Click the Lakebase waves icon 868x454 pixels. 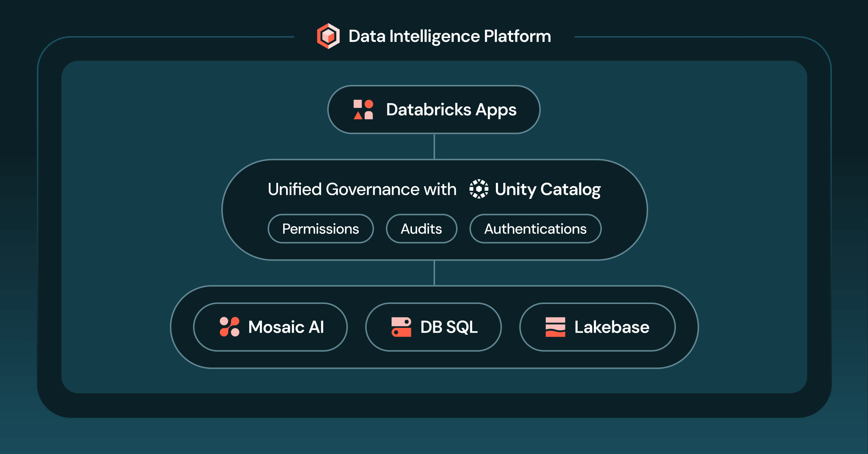coord(555,327)
